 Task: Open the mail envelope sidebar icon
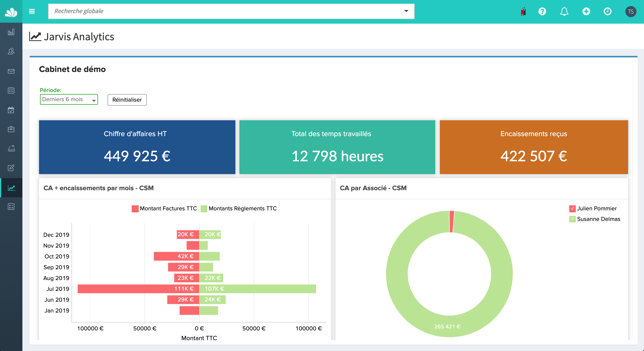tap(11, 71)
